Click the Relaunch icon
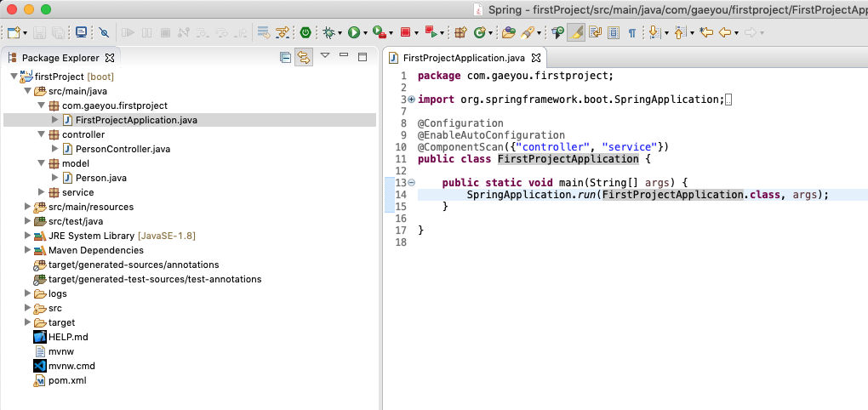The width and height of the screenshot is (868, 410). tap(431, 33)
